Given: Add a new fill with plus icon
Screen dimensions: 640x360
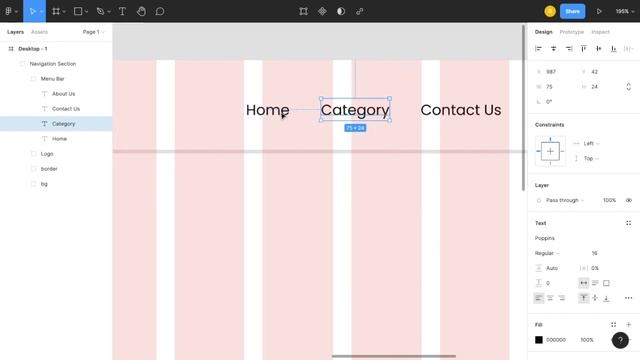Looking at the screenshot, I should [x=629, y=324].
